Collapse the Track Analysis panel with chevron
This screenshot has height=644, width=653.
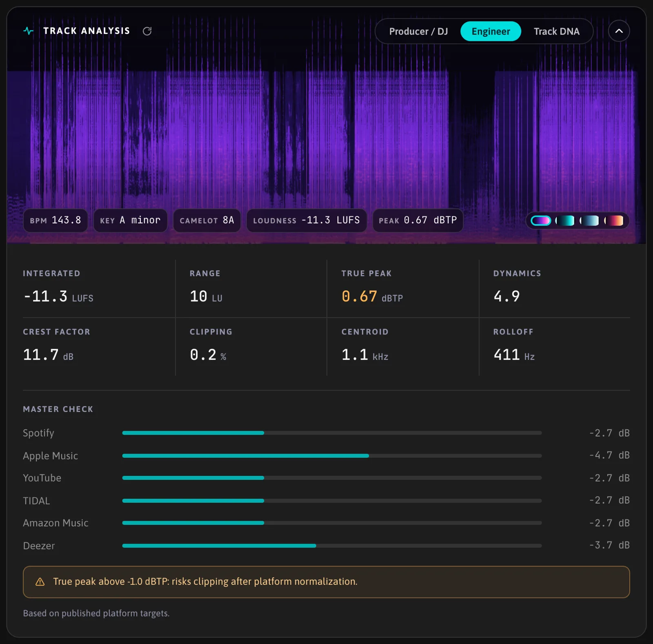pyautogui.click(x=619, y=31)
